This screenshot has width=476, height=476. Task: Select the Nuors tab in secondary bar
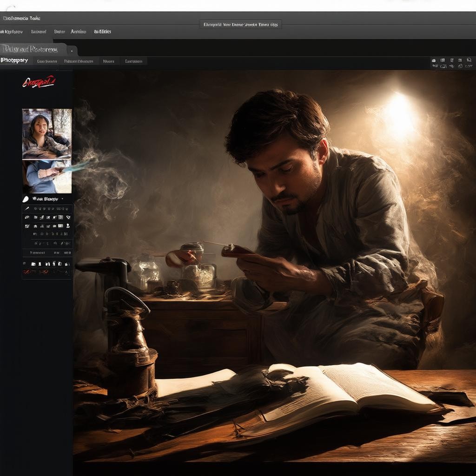coord(108,61)
